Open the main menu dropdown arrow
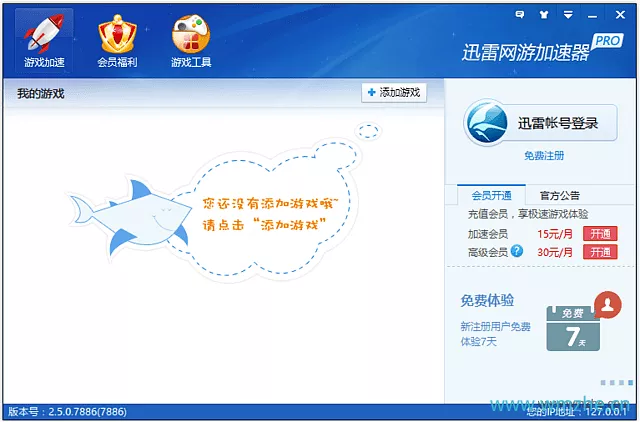This screenshot has height=422, width=640. point(568,15)
